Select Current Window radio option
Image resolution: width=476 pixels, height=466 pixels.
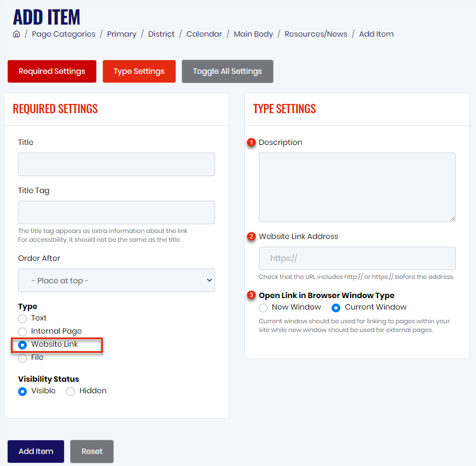[x=336, y=307]
